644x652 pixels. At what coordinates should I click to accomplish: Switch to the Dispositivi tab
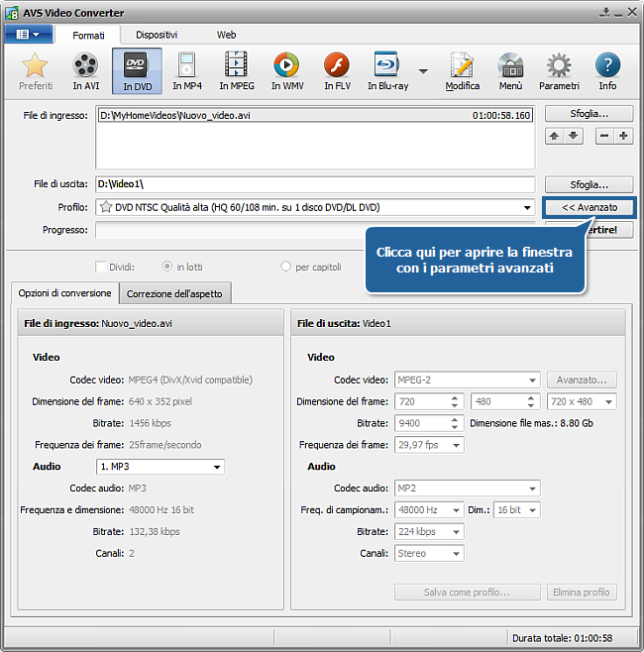coord(157,35)
